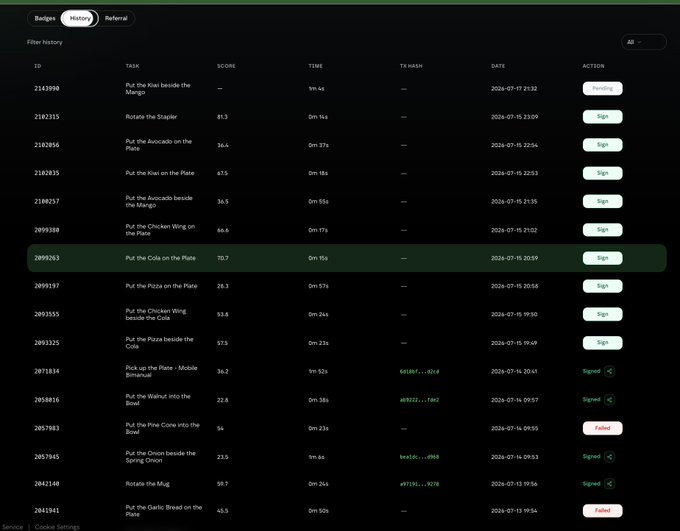Click the score 59.7
Image resolution: width=680 pixels, height=531 pixels.
click(222, 484)
